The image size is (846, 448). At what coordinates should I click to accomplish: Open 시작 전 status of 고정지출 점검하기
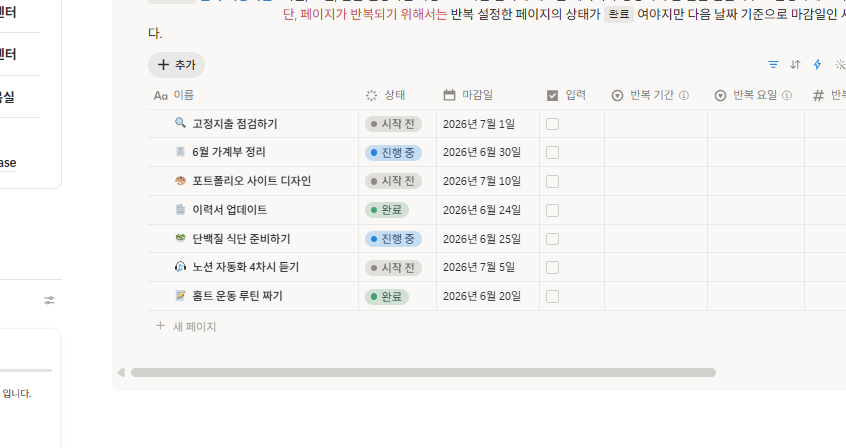click(393, 124)
